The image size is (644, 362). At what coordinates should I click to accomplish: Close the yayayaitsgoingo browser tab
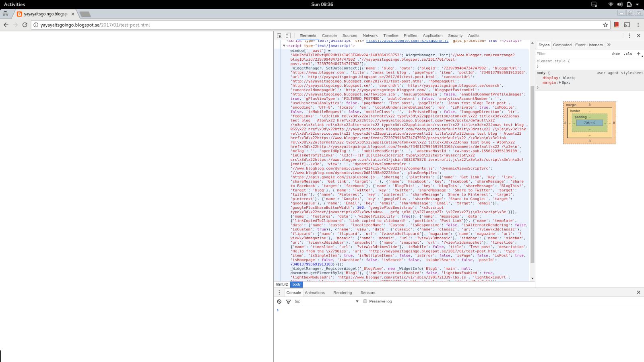point(73,14)
